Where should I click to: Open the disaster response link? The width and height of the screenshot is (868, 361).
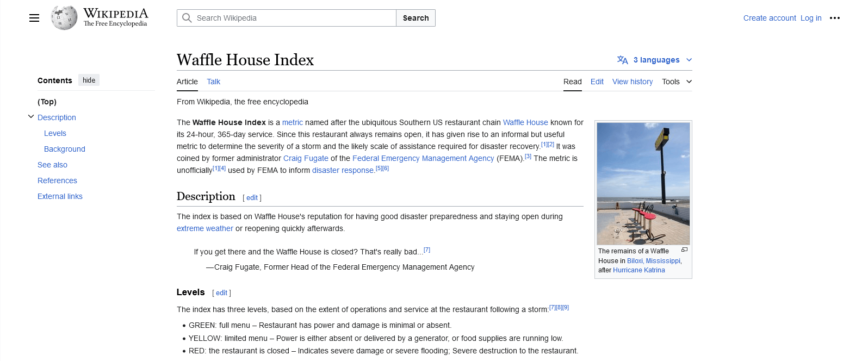pos(343,170)
